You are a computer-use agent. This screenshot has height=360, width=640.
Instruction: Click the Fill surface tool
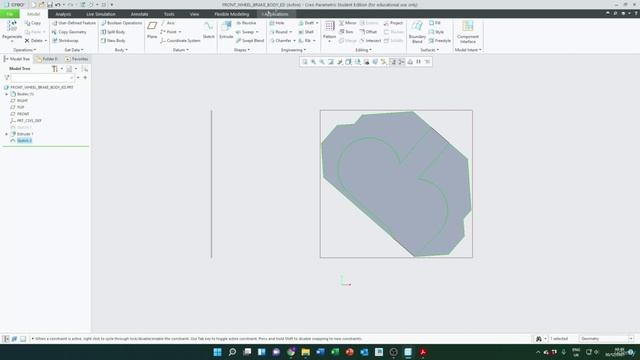435,23
